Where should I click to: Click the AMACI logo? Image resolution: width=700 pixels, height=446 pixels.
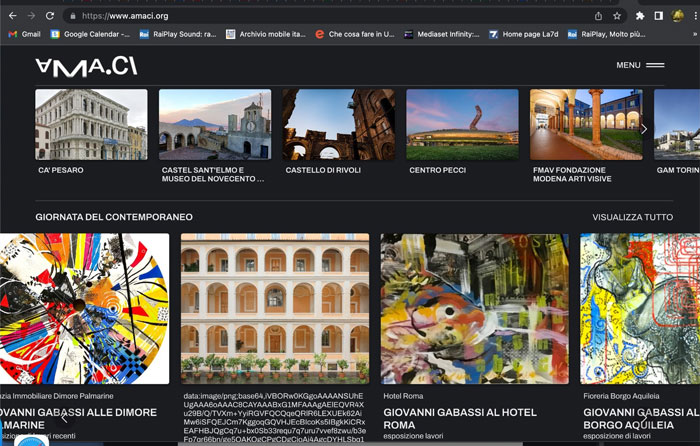pyautogui.click(x=86, y=67)
